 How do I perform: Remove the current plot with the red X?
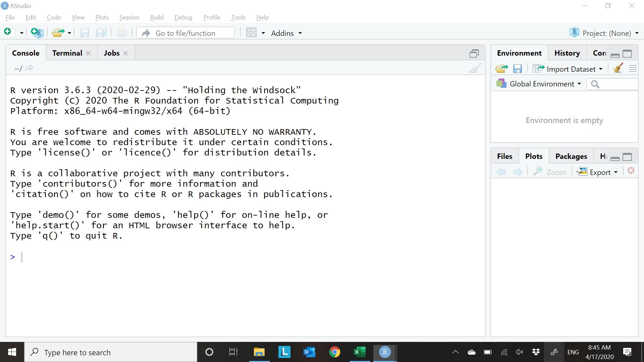click(x=631, y=171)
